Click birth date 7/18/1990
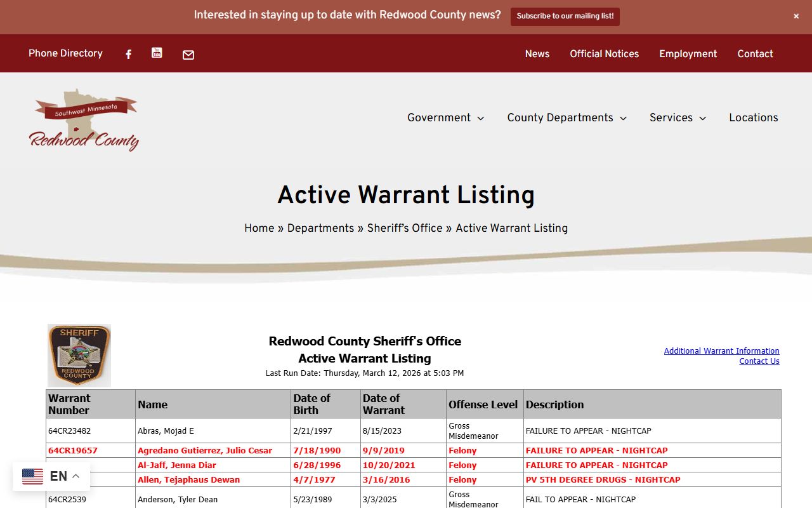 (317, 451)
